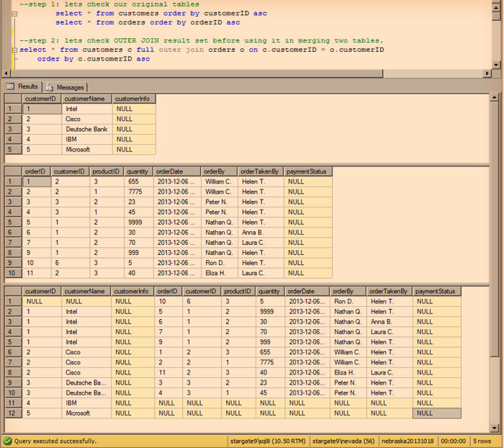Collapse the step 1 select statement block
This screenshot has height=448, width=504.
pos(14,14)
